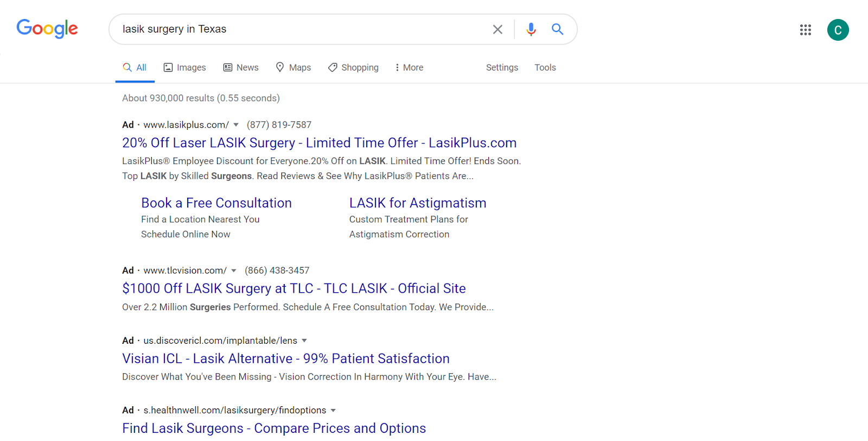Open the Book a Free Consultation link
The height and width of the screenshot is (441, 868).
point(216,203)
